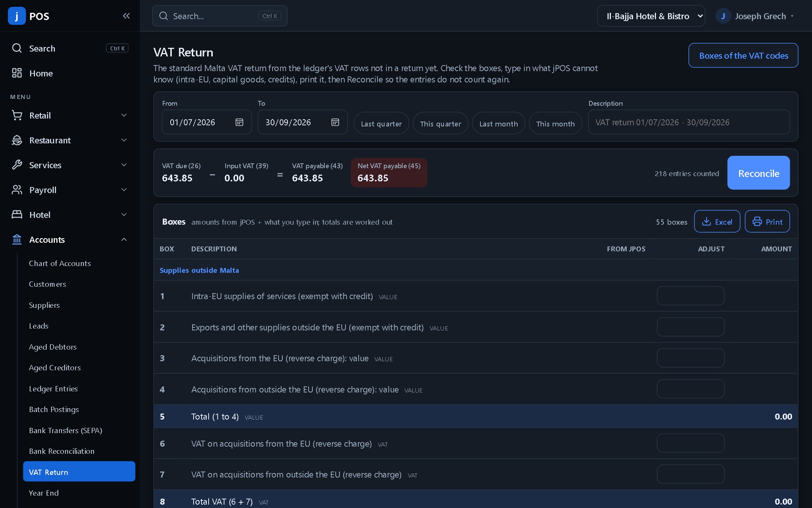
Task: Click the adjust field for box 3
Action: point(691,358)
